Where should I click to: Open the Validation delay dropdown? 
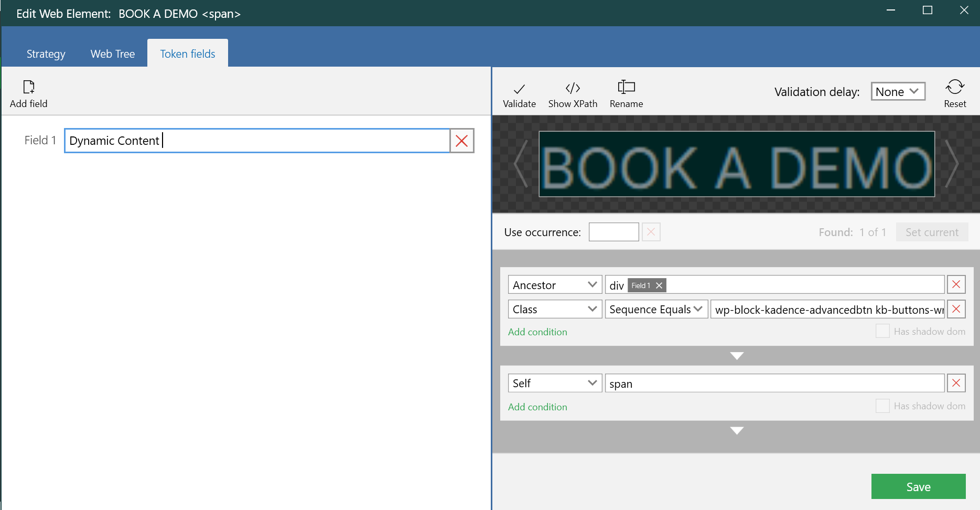(898, 91)
